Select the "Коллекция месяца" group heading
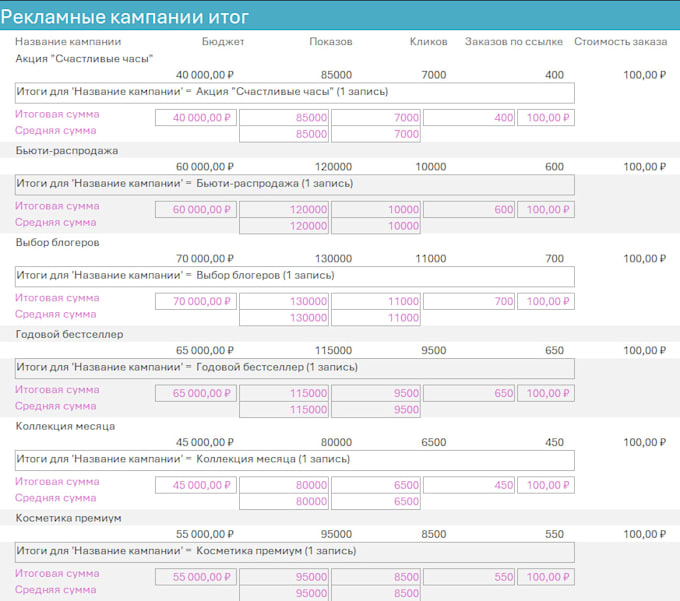The image size is (680, 601). (x=65, y=426)
